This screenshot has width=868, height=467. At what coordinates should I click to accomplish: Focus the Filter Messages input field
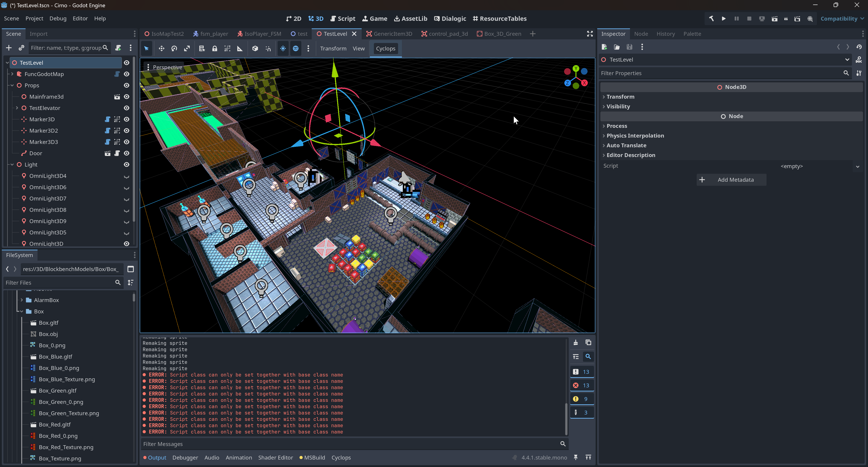[354, 444]
